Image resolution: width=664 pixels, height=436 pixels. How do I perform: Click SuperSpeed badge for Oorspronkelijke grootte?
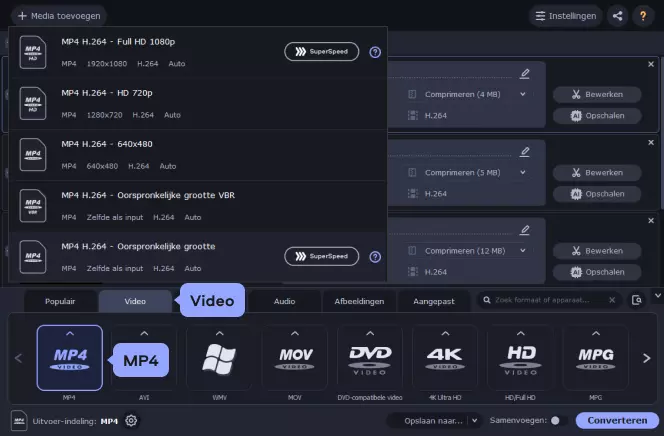(x=321, y=257)
